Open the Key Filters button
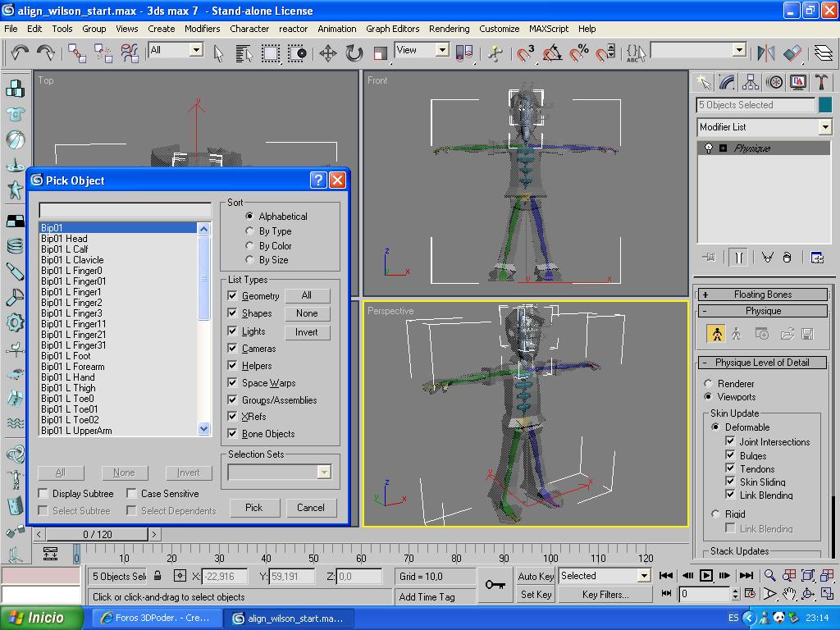The width and height of the screenshot is (840, 630). click(605, 594)
